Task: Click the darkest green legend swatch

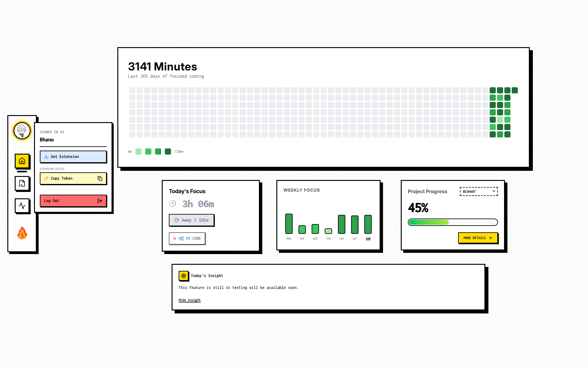Action: tap(168, 152)
